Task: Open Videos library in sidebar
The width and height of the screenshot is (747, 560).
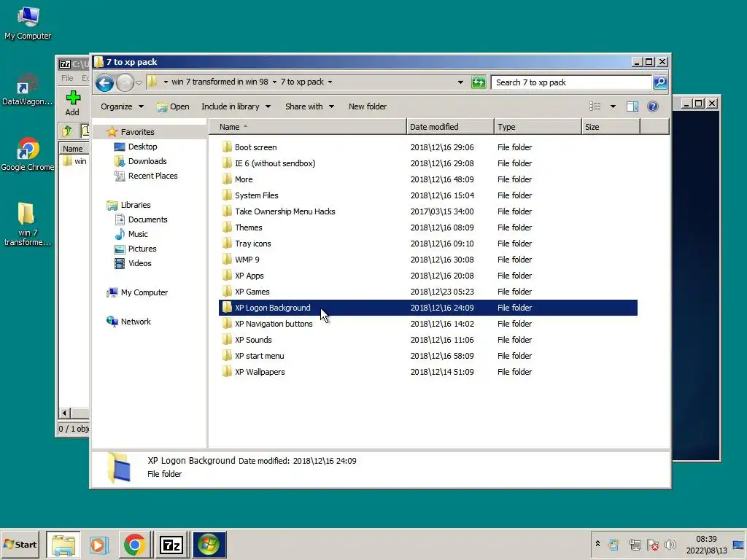Action: point(139,263)
